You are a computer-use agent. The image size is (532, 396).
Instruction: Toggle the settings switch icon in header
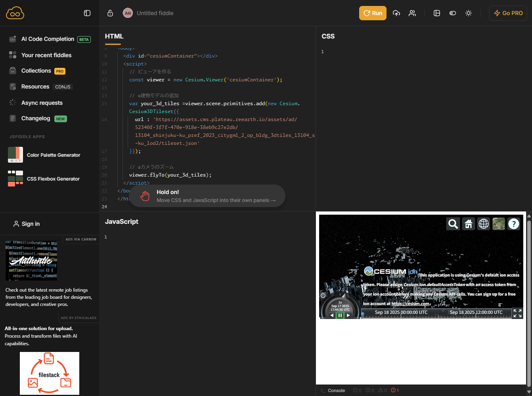pos(453,13)
